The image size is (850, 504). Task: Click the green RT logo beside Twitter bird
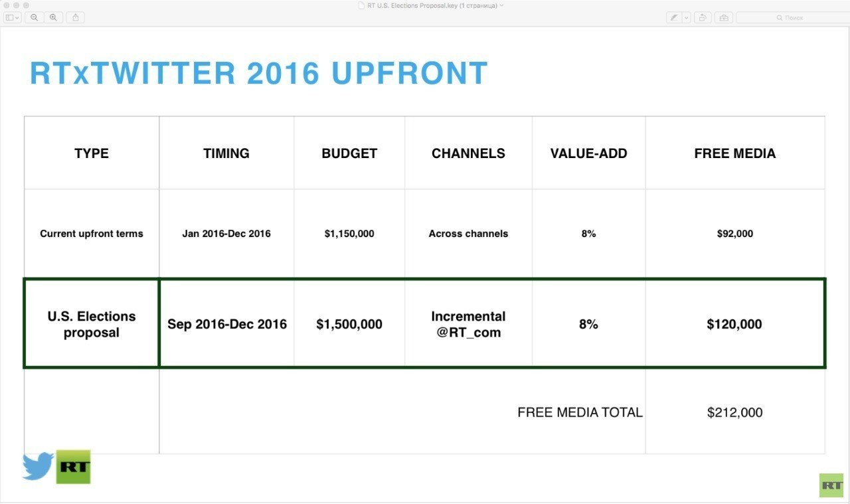click(73, 466)
